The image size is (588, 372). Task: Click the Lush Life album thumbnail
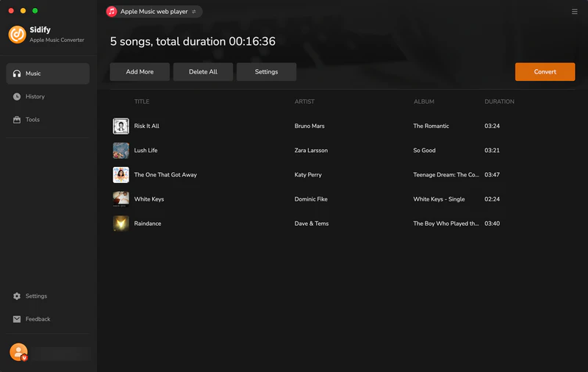click(121, 151)
